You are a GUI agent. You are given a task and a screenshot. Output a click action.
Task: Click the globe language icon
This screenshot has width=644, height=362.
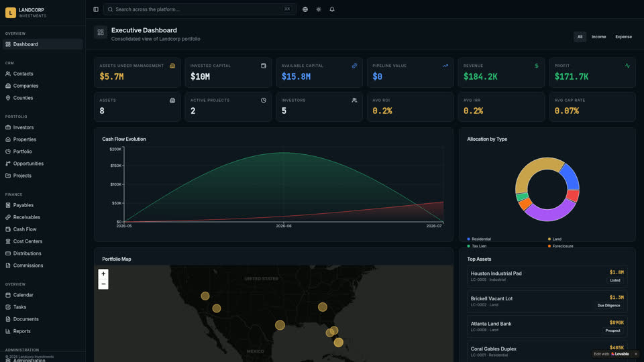(305, 9)
